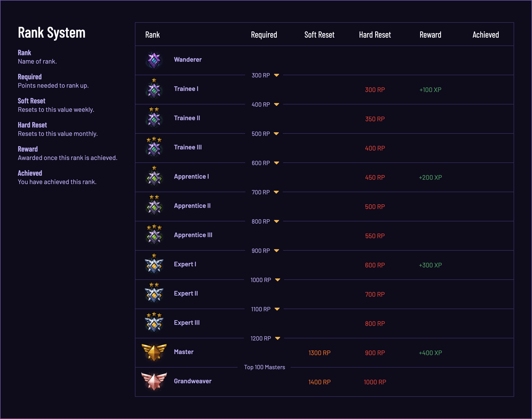The image size is (532, 419).
Task: Select the Apprentice II rank badge
Action: tap(154, 205)
